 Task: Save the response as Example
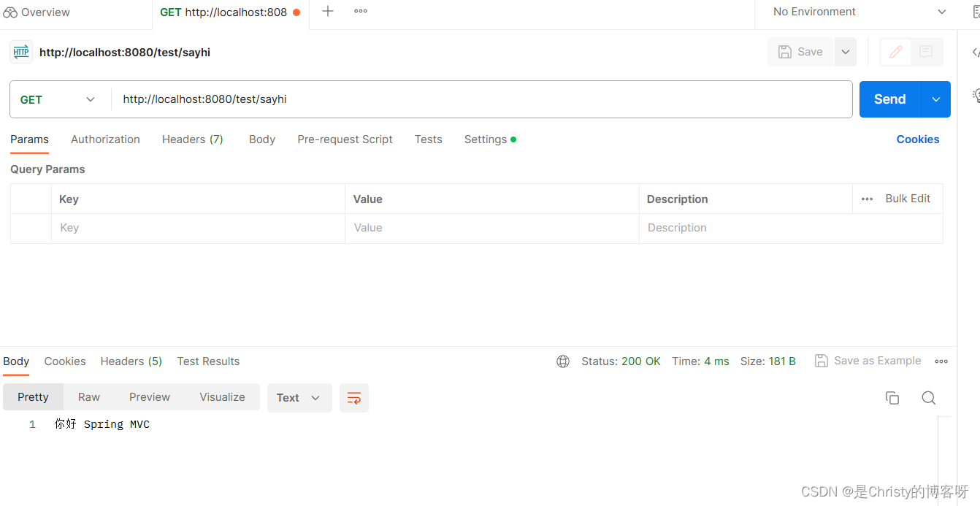pos(868,361)
